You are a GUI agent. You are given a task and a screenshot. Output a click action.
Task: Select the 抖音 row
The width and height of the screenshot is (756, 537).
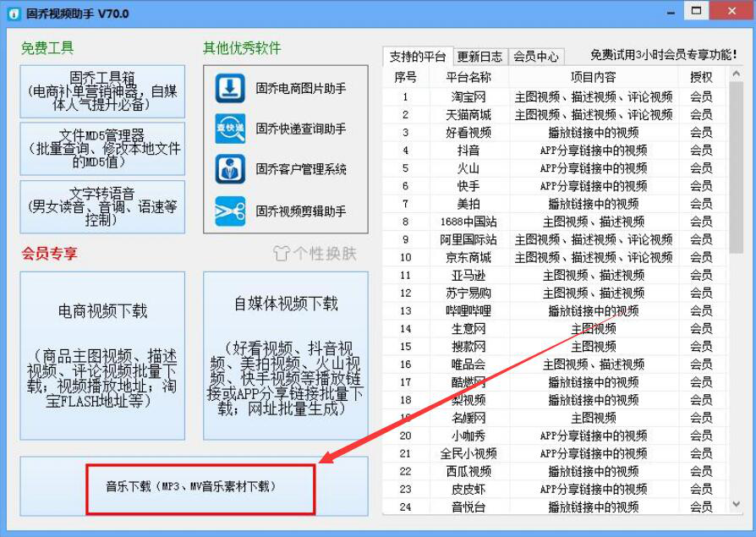click(555, 151)
